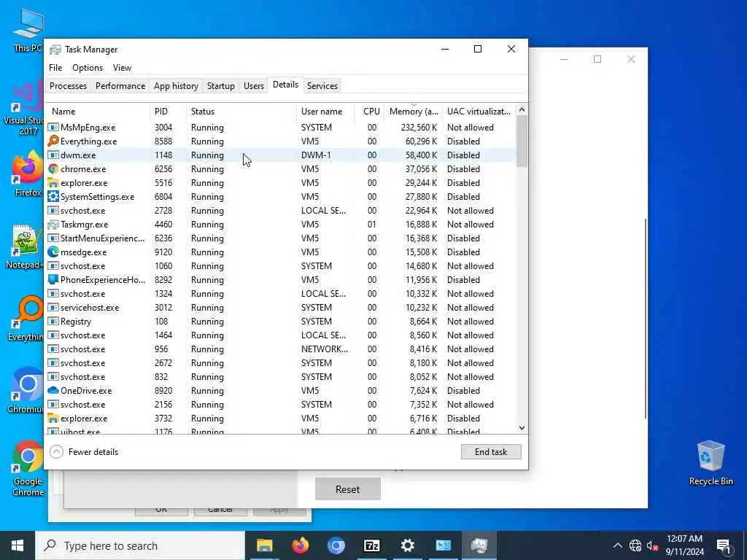Screen dimensions: 747x560
Task: Click the chrome.exe process icon
Action: (x=53, y=169)
